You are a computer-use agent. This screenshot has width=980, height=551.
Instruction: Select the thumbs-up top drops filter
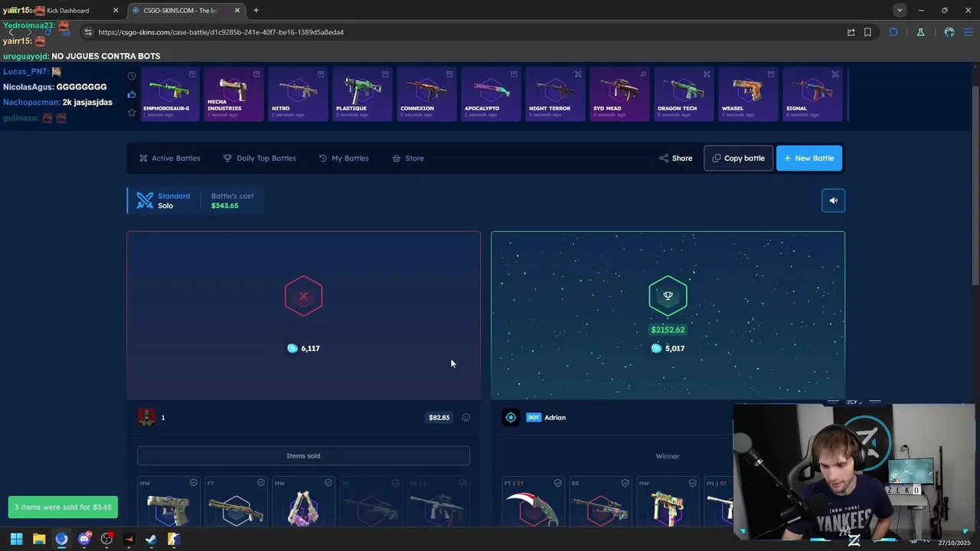click(x=132, y=95)
